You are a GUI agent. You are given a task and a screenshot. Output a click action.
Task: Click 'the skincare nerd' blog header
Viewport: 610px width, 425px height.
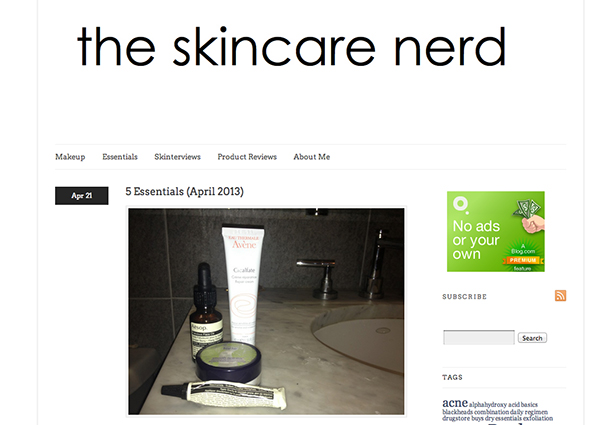[x=291, y=47]
